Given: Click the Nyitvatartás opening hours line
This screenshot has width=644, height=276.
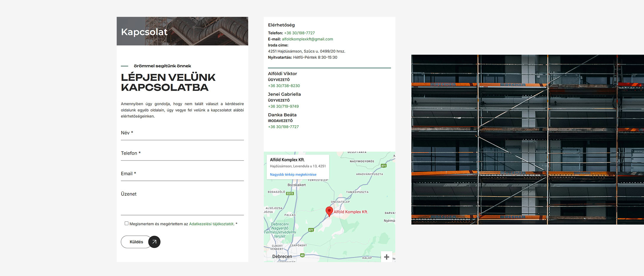Looking at the screenshot, I should [x=302, y=57].
